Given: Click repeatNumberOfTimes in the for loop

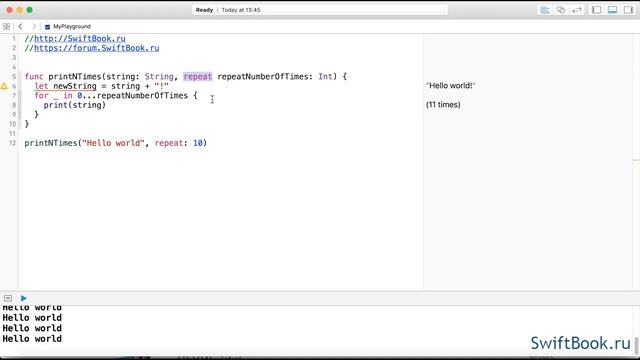Looking at the screenshot, I should point(142,96).
